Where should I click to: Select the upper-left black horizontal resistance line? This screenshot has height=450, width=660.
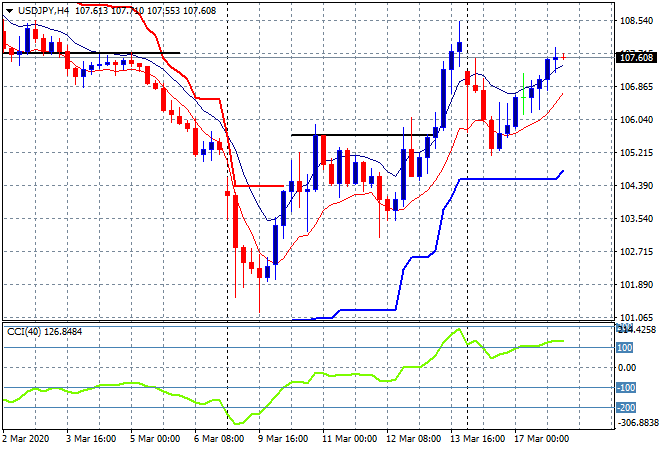point(100,53)
